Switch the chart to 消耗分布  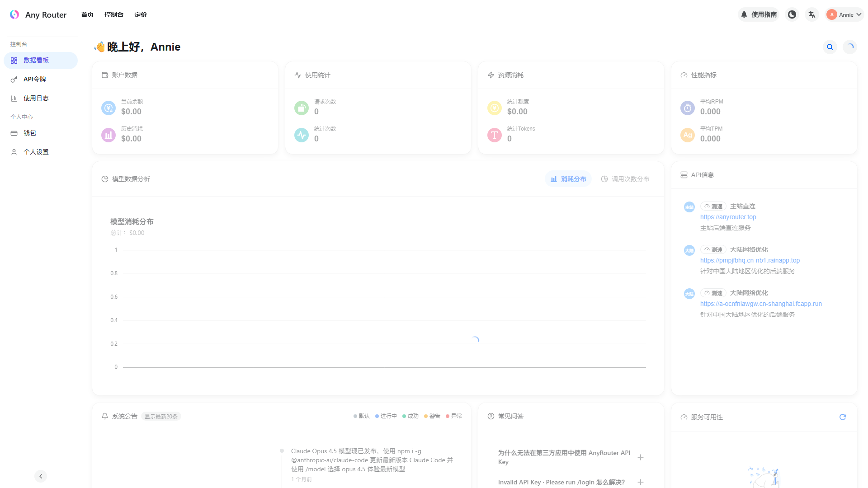click(568, 179)
